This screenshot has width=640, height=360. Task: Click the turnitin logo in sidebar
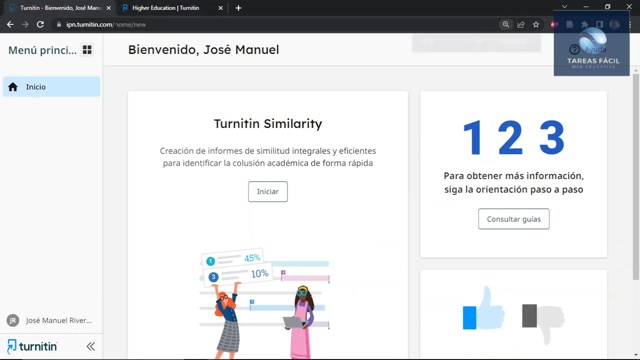(32, 347)
